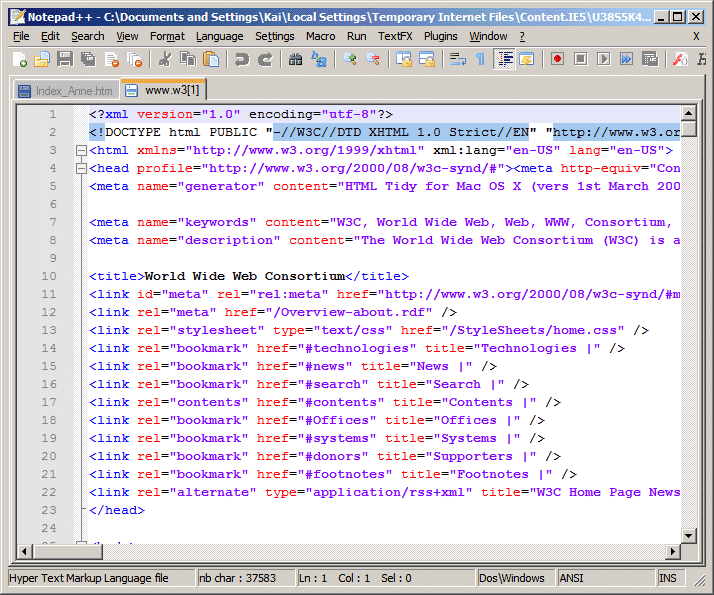Viewport: 714px width, 595px height.
Task: Click the Redo arrow icon
Action: (x=265, y=59)
